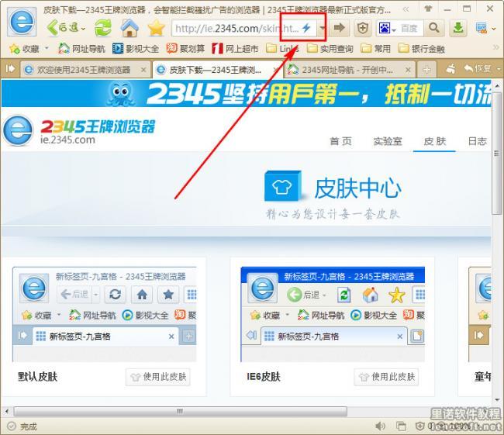Go to 实验室 navigation item
The width and height of the screenshot is (504, 435).
coord(388,141)
